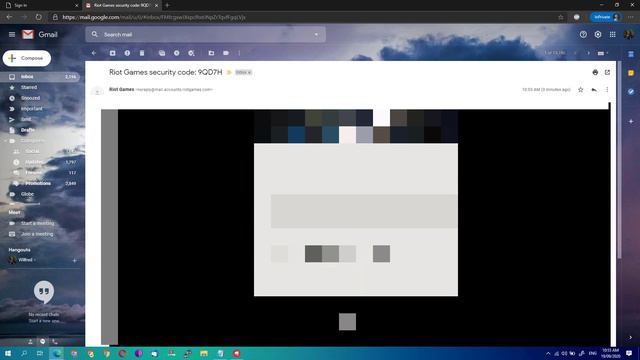Screen dimensions: 640x360
Task: Toggle the importance marker beside subject
Action: click(x=229, y=72)
